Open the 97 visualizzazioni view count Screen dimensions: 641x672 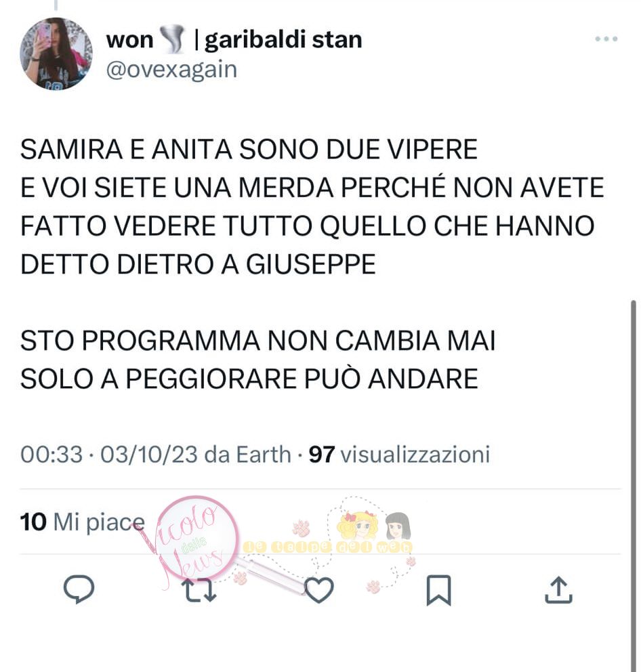[x=399, y=455]
